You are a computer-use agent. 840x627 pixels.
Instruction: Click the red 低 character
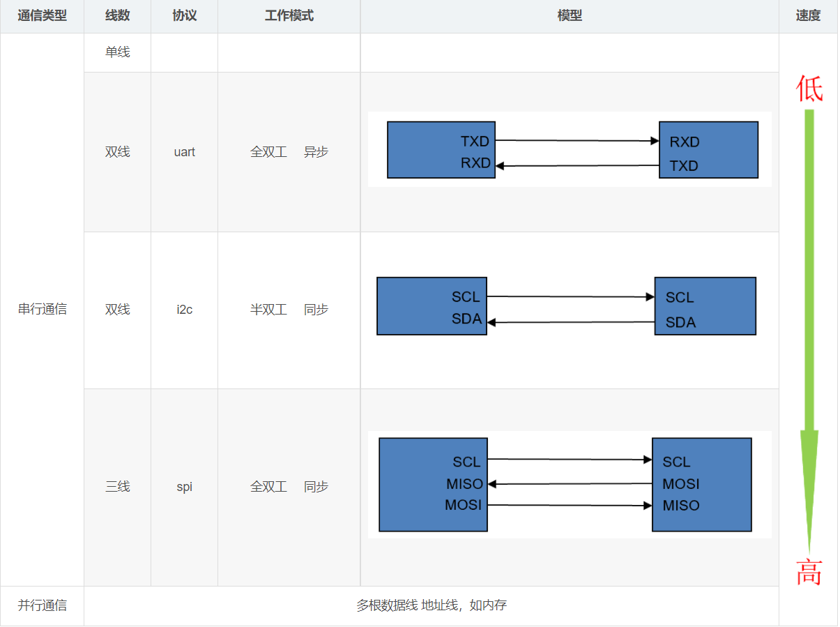(x=809, y=89)
